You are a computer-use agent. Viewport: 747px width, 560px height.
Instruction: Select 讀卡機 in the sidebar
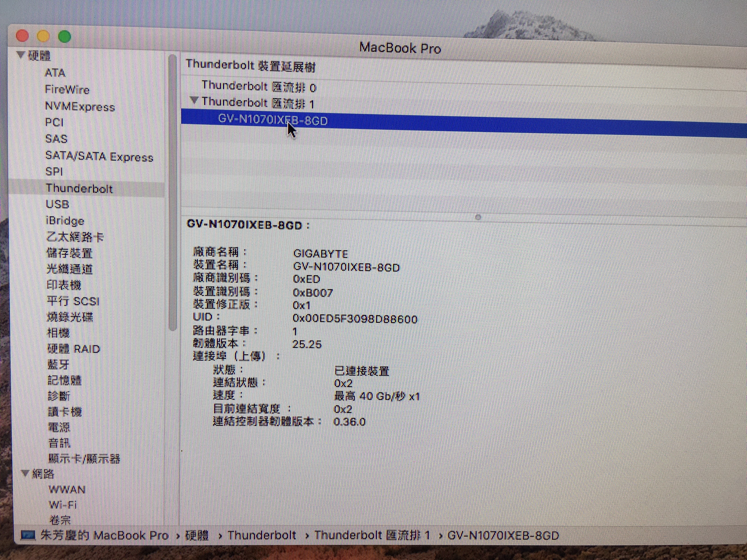click(65, 412)
